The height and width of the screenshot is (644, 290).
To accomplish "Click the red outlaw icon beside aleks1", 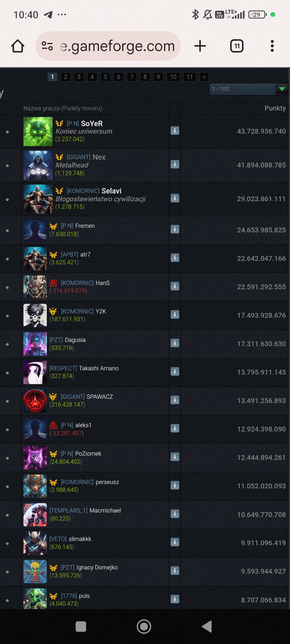I will tap(53, 425).
